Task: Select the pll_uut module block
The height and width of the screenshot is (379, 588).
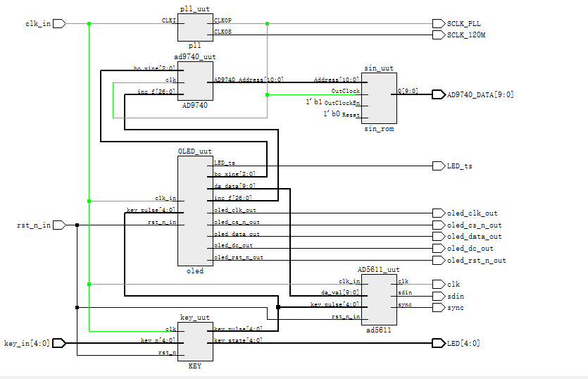Action: click(195, 27)
